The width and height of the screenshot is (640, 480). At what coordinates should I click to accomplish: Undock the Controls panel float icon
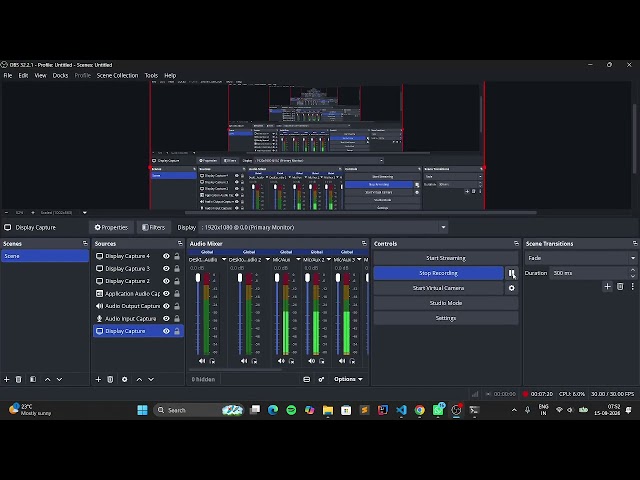tap(516, 243)
